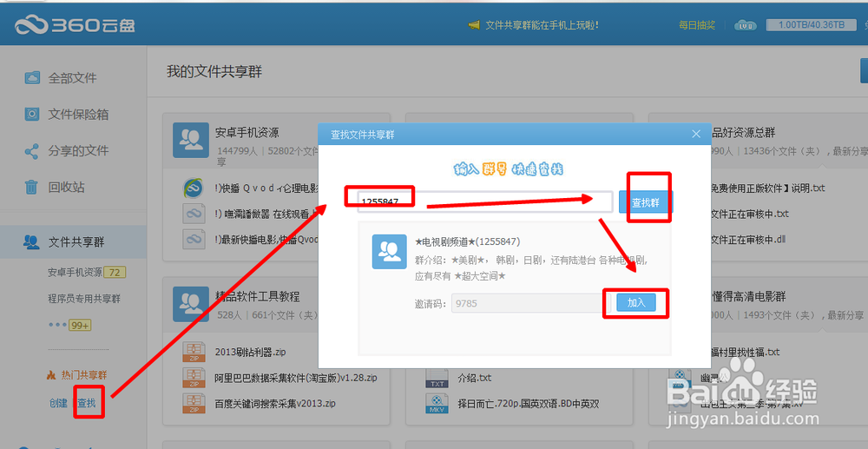
Task: Click the 全部文件 cloud folder icon
Action: click(x=32, y=78)
